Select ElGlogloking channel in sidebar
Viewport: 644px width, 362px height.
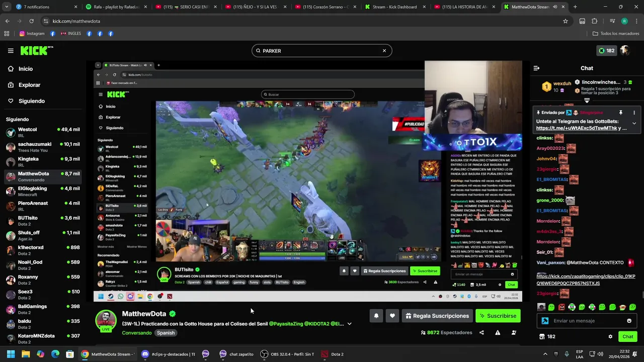click(x=43, y=191)
